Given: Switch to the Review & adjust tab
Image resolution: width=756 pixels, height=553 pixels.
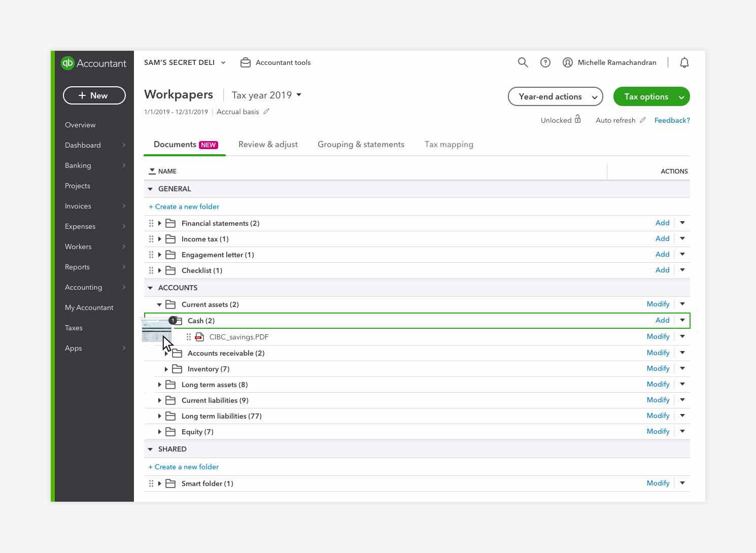Looking at the screenshot, I should click(x=268, y=145).
